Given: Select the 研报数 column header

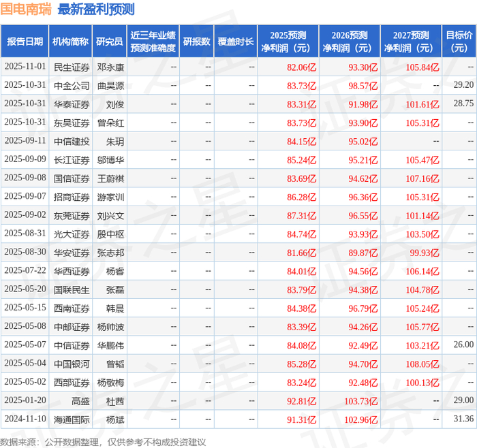Looking at the screenshot, I should coord(197,42).
